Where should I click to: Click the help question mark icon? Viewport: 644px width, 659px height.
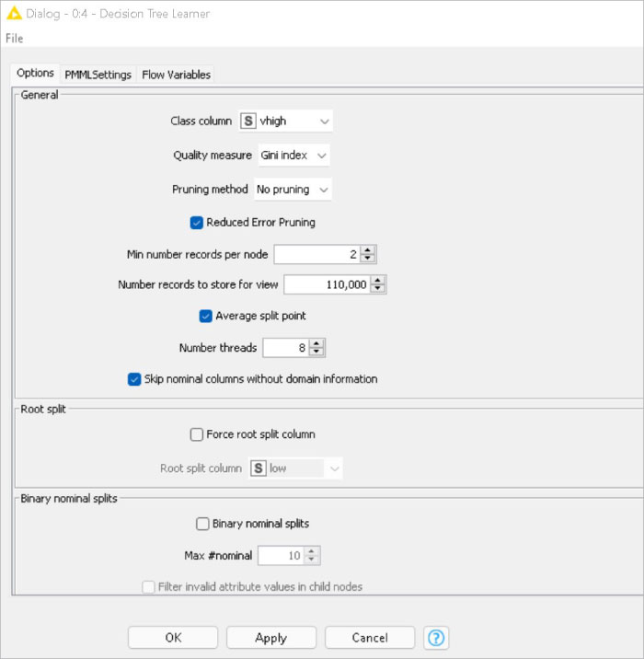pos(436,638)
